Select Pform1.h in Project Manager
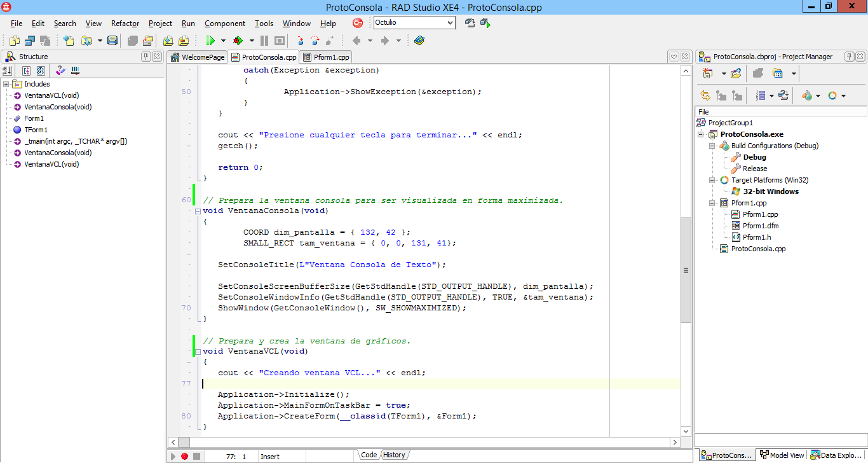This screenshot has width=868, height=463. (x=757, y=237)
